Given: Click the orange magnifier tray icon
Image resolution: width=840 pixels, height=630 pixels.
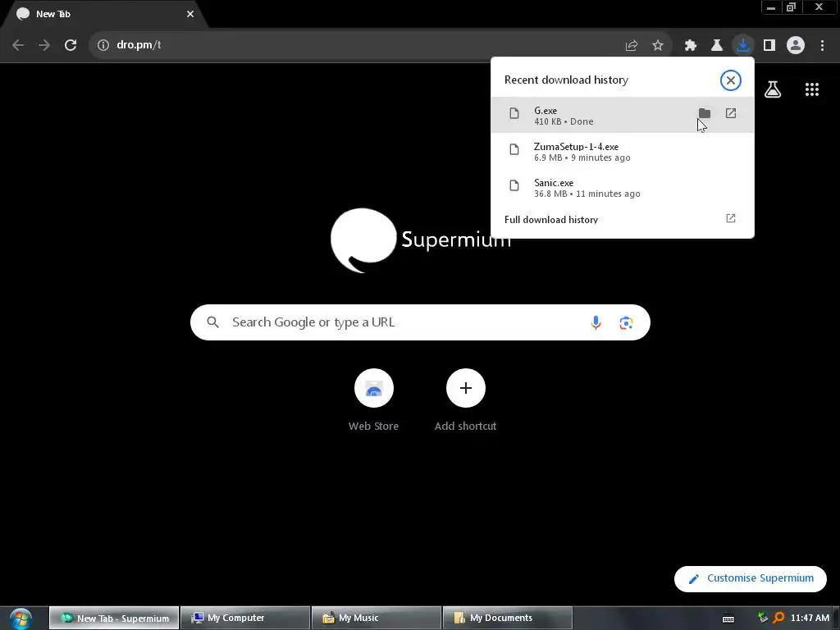Looking at the screenshot, I should 778,618.
